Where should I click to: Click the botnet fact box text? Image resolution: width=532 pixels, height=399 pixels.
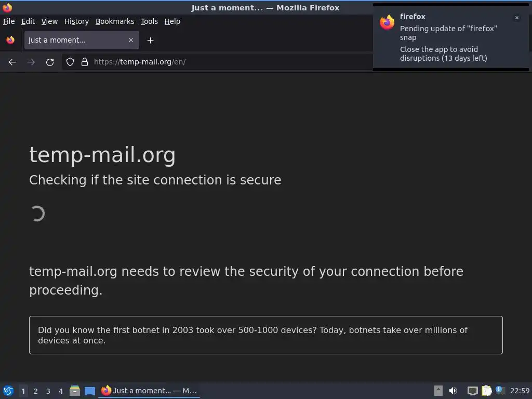click(x=252, y=335)
